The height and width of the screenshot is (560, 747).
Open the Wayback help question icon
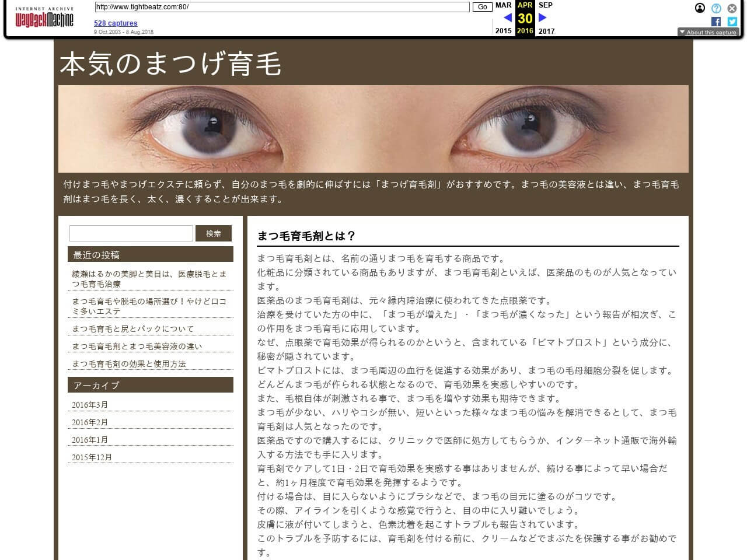(x=716, y=8)
